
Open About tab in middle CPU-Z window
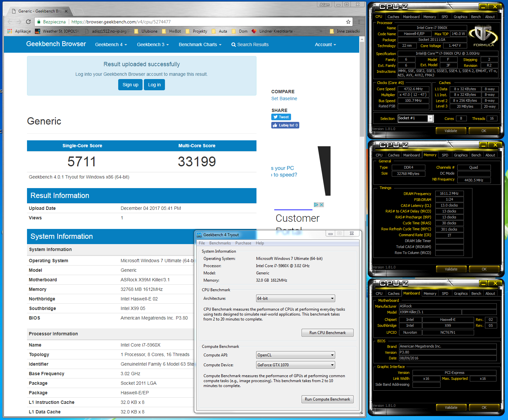point(490,155)
